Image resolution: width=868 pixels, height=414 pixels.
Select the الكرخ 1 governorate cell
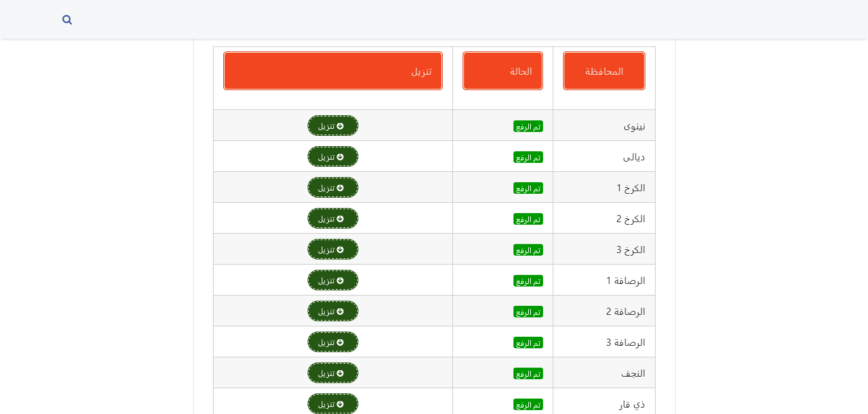tap(630, 188)
